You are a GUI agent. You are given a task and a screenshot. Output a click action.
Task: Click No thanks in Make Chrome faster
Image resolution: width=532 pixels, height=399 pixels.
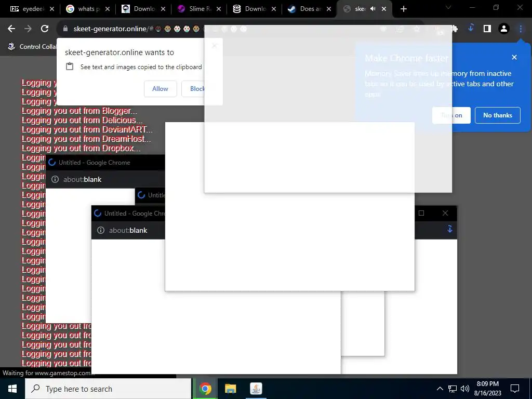pos(497,115)
